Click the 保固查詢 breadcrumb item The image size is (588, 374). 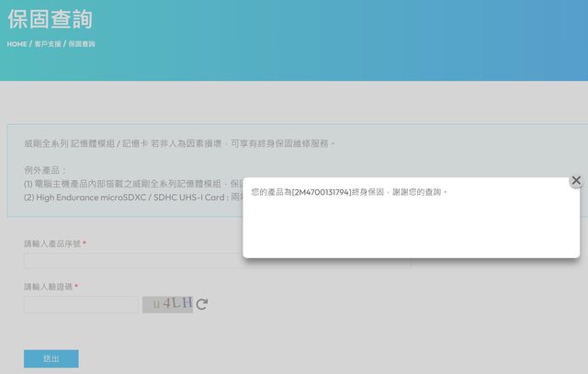click(x=82, y=44)
